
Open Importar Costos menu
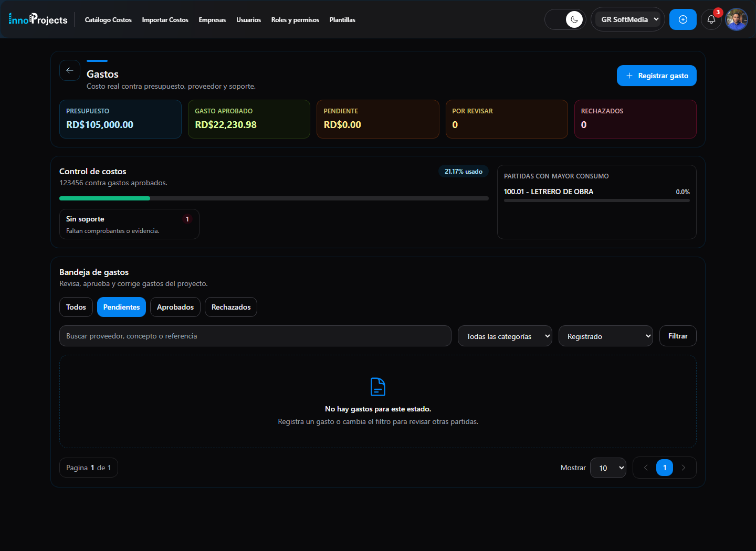(x=165, y=20)
